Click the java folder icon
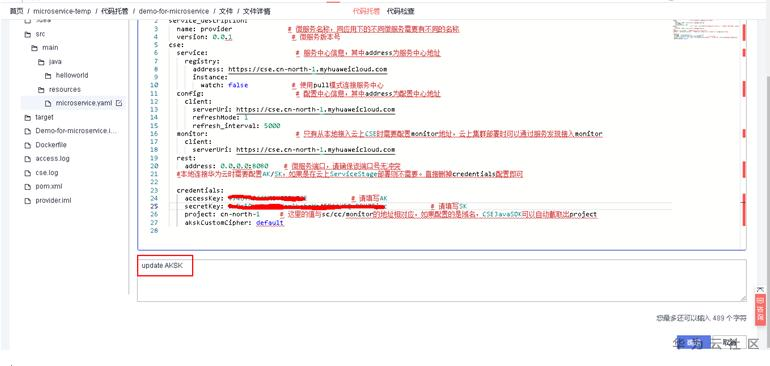The height and width of the screenshot is (366, 770). [41, 61]
